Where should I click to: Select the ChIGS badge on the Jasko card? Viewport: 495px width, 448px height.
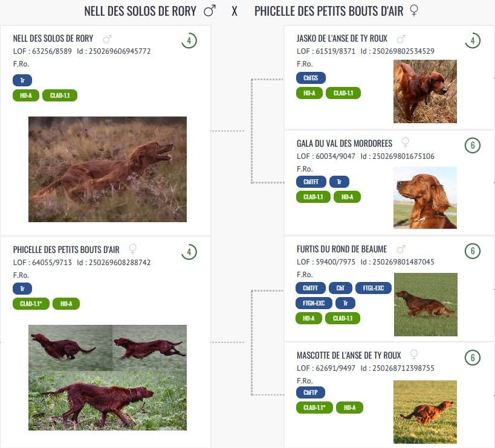311,77
